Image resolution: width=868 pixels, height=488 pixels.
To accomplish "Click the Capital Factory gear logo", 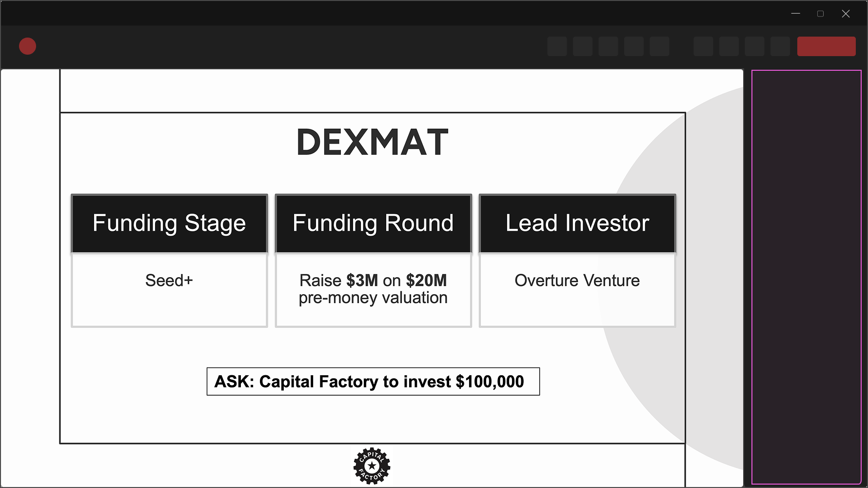I will point(372,466).
